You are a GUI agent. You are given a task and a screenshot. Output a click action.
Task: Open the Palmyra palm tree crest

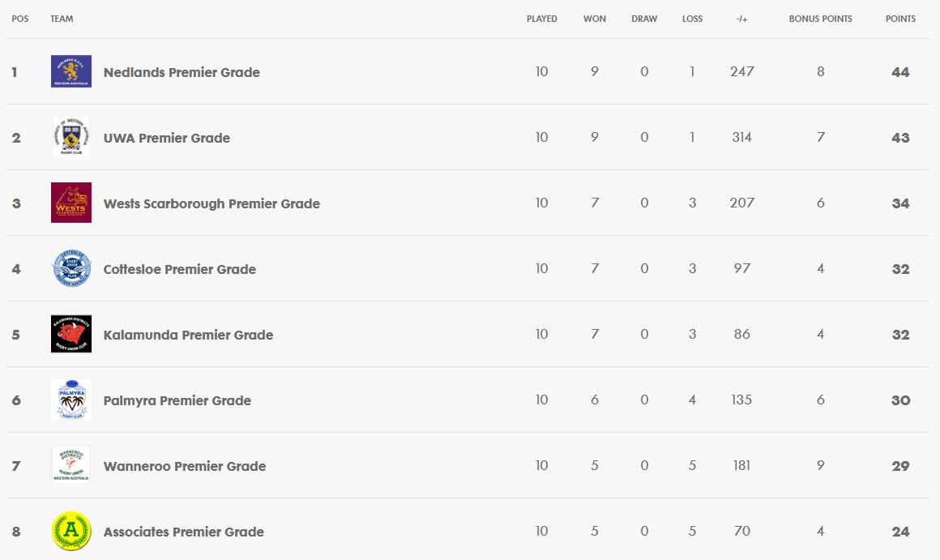(71, 400)
